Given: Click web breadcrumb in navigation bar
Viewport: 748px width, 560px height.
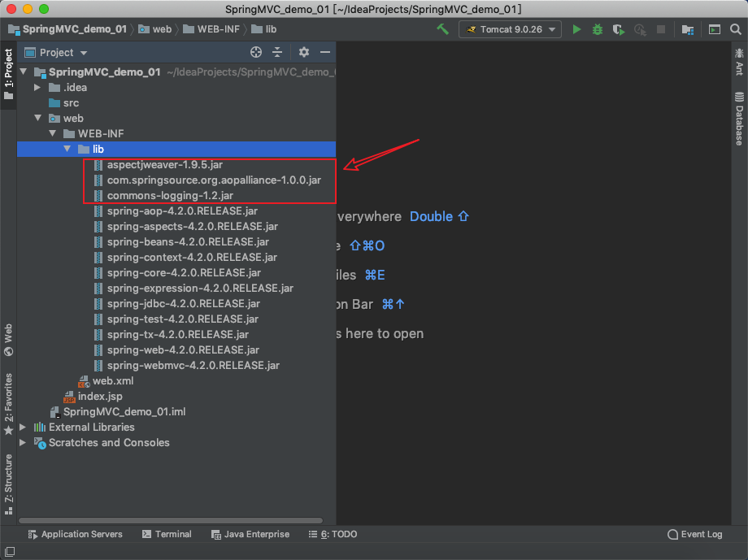Looking at the screenshot, I should tap(155, 29).
